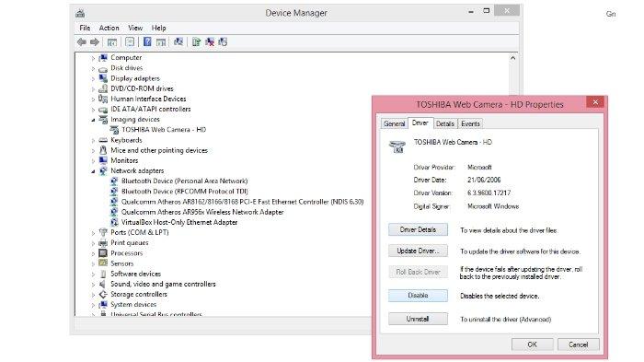The width and height of the screenshot is (644, 362).
Task: Toggle the show/hide action pane toolbar icon
Action: click(161, 42)
